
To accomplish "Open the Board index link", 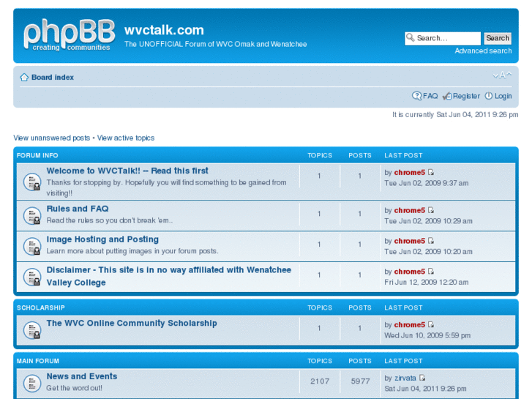I will tap(53, 78).
